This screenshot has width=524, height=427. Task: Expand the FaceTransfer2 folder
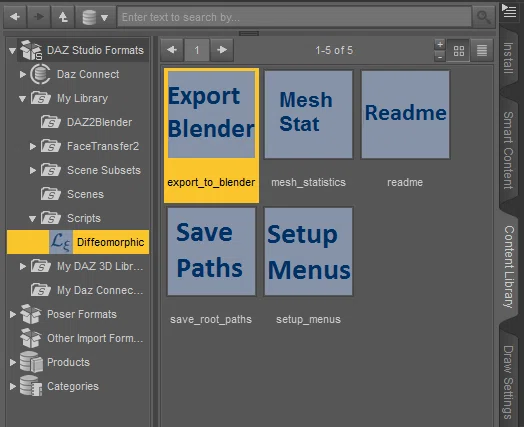tap(32, 146)
